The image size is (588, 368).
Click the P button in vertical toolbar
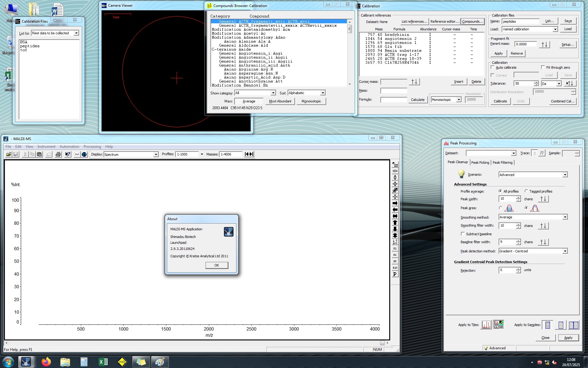(x=395, y=274)
